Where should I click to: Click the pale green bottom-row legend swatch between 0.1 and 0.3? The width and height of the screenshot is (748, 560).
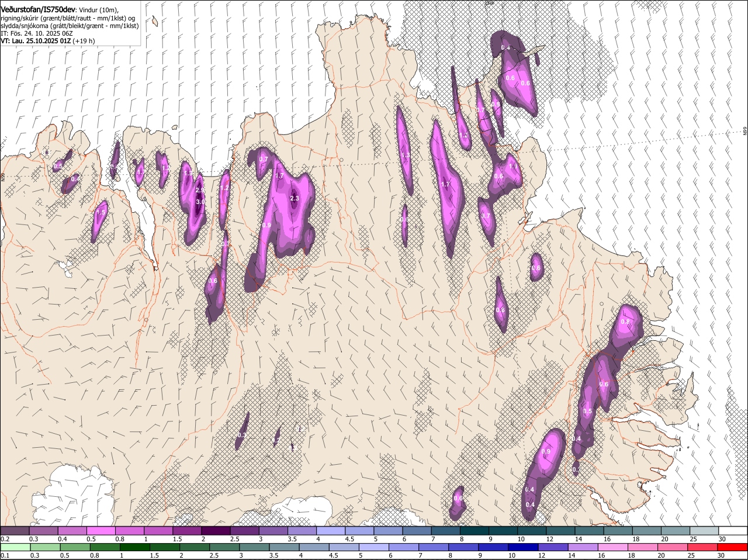16,548
